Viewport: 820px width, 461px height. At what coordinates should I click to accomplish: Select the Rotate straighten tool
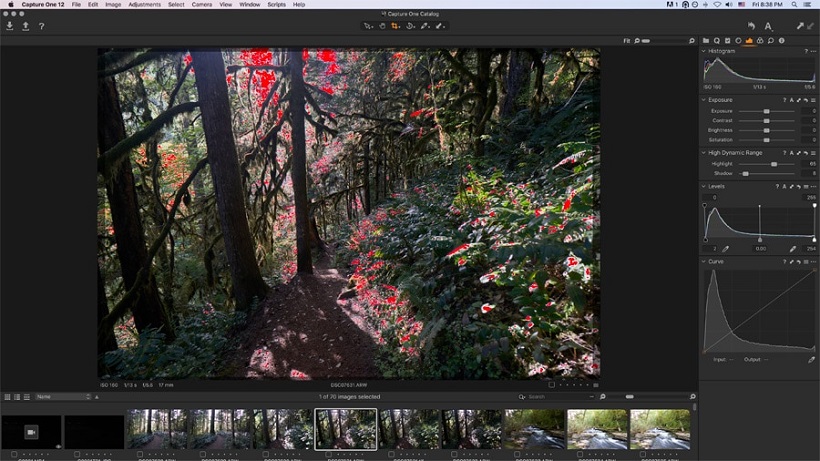(x=411, y=26)
